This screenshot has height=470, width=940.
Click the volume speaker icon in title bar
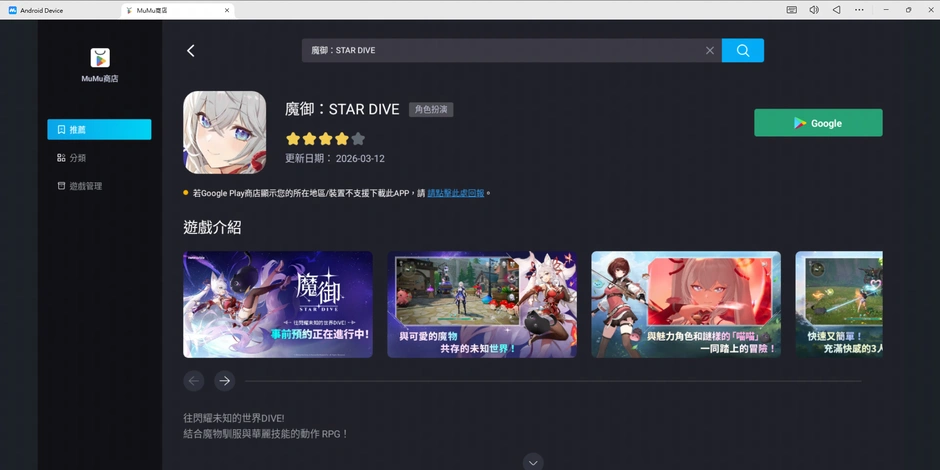click(814, 10)
